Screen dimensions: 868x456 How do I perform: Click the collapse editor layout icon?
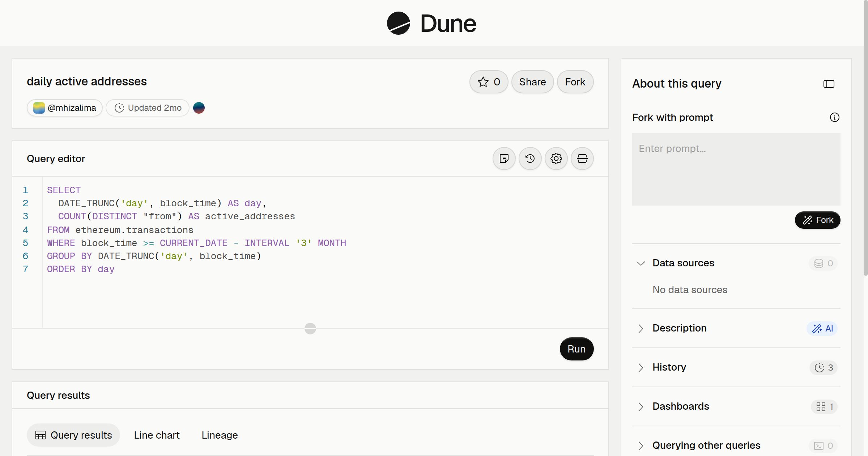[582, 159]
